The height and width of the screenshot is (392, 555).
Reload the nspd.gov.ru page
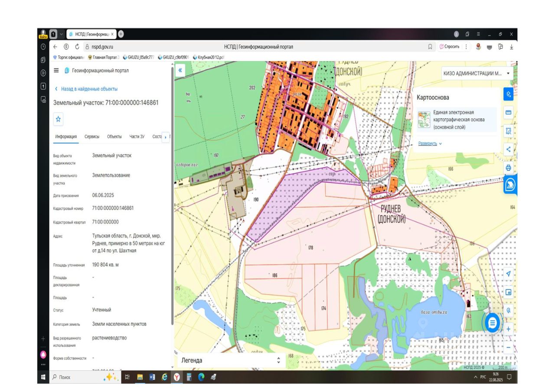click(x=77, y=47)
